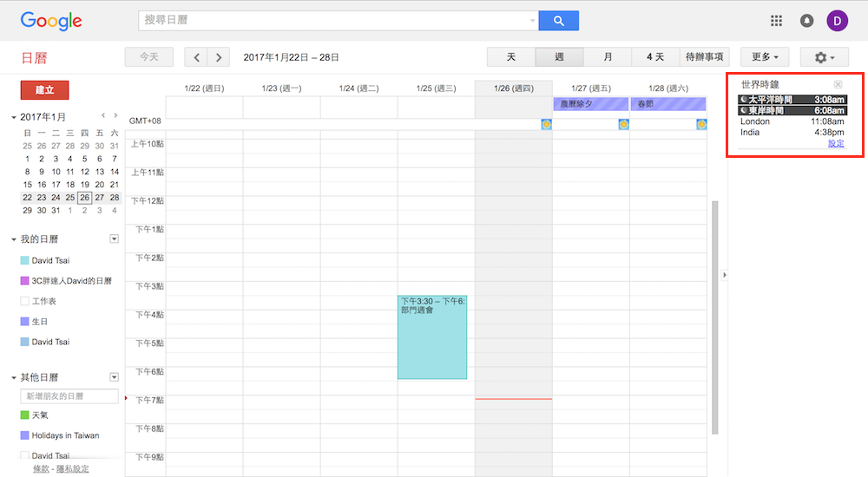This screenshot has height=477, width=868.
Task: Click the blue search magnifier button
Action: pos(558,21)
